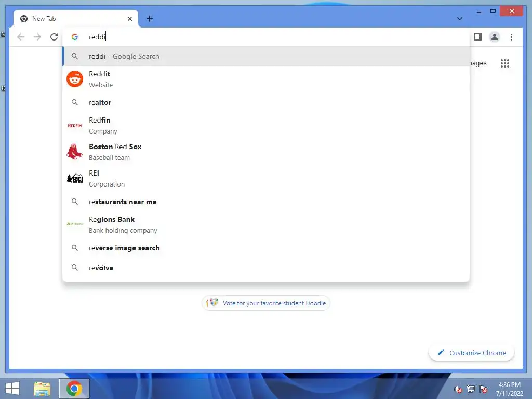
Task: Choose Regions Bank suggestion
Action: point(267,224)
